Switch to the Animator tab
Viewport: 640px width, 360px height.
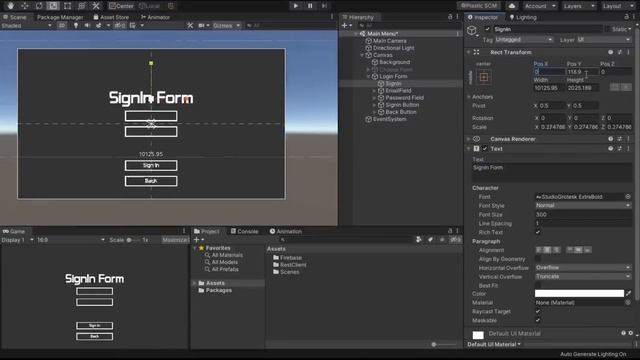click(155, 17)
